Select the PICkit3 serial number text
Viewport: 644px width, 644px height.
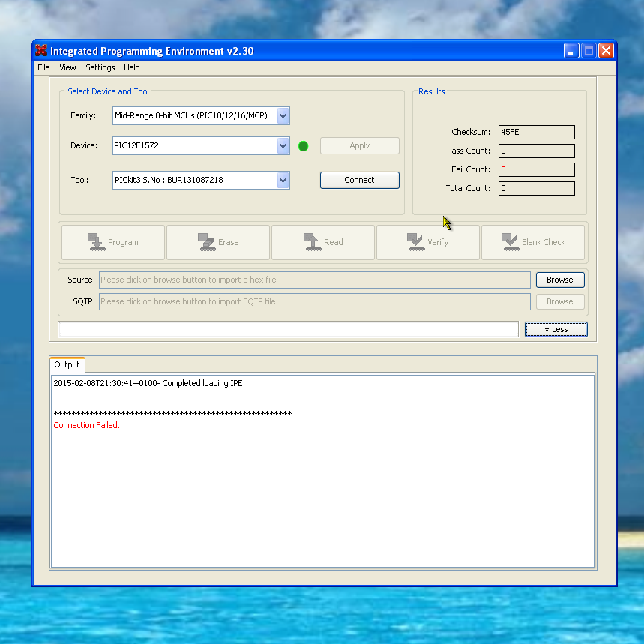169,180
